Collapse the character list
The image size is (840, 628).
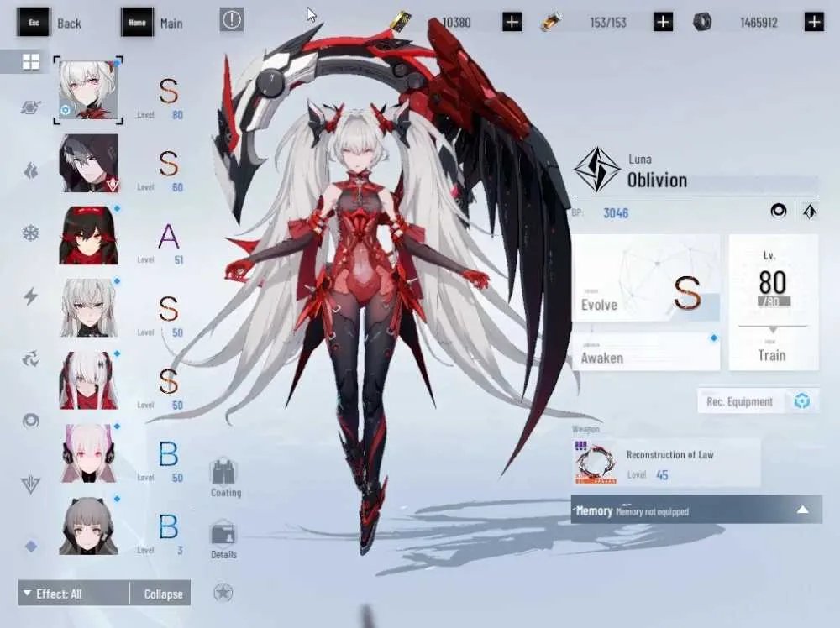point(160,594)
